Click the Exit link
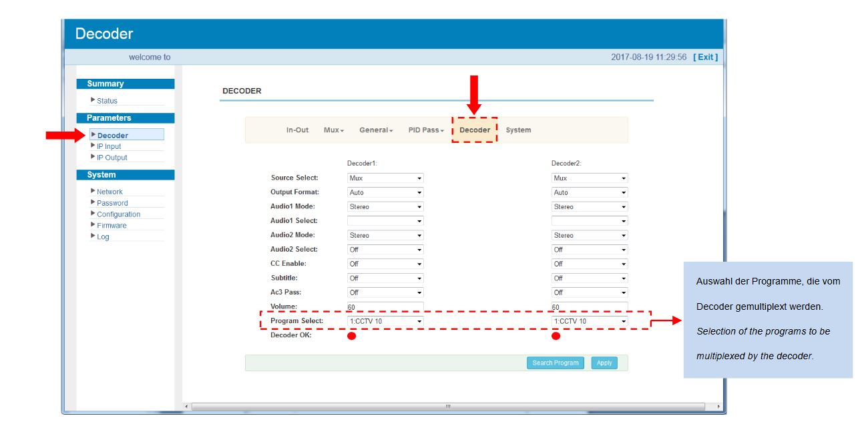Screen dimensions: 868x424 706,57
